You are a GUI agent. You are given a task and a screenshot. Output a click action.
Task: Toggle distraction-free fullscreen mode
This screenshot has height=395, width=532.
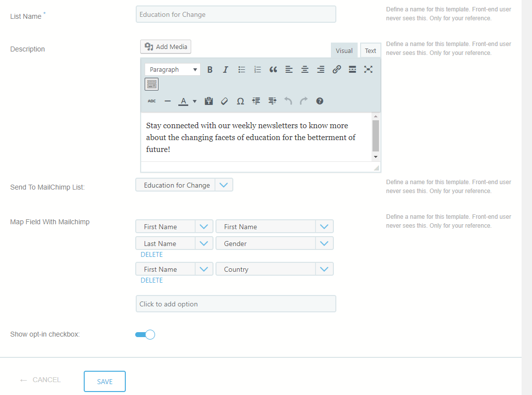368,69
